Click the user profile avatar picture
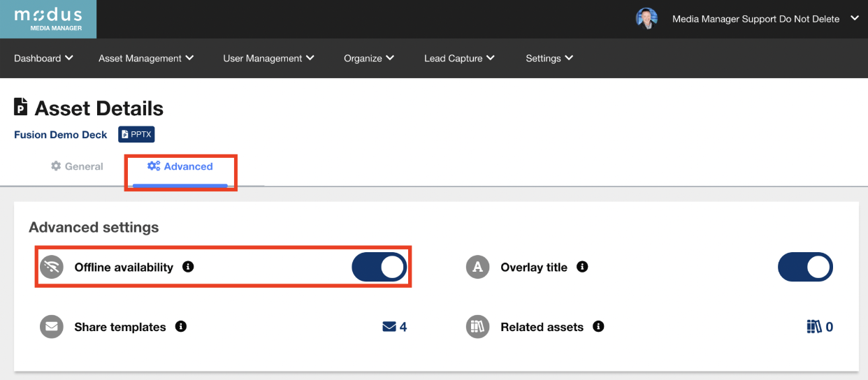868x380 pixels. click(x=646, y=19)
